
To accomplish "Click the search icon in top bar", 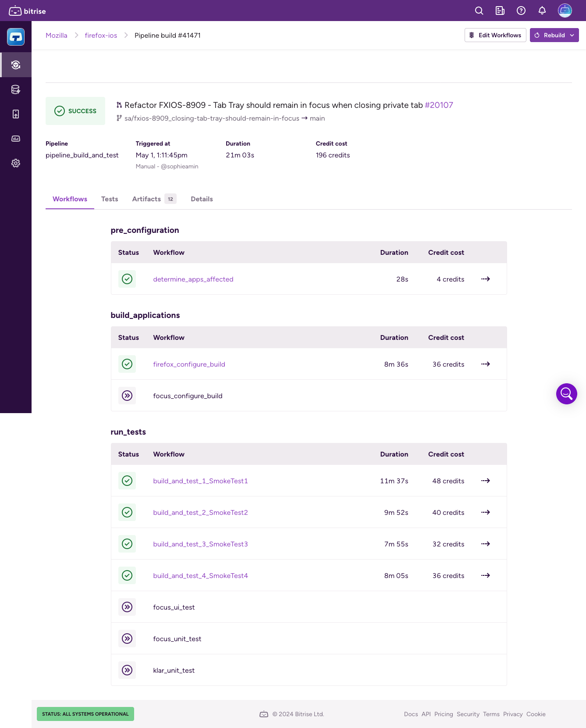I will click(x=479, y=11).
